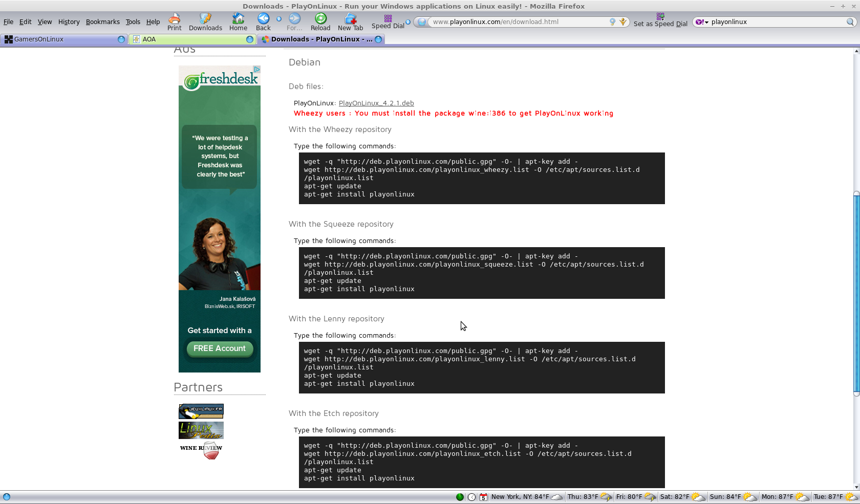860x504 pixels.
Task: Open the View menu
Action: click(x=45, y=22)
